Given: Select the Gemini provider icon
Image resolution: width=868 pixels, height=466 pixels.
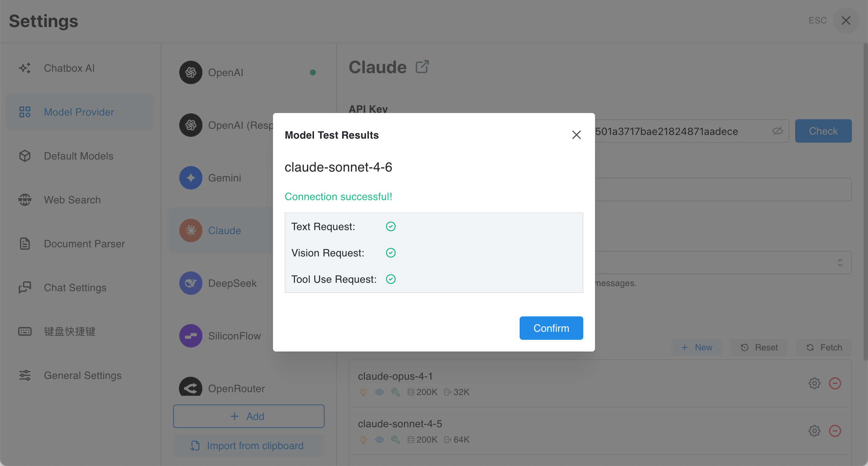Looking at the screenshot, I should pyautogui.click(x=191, y=178).
